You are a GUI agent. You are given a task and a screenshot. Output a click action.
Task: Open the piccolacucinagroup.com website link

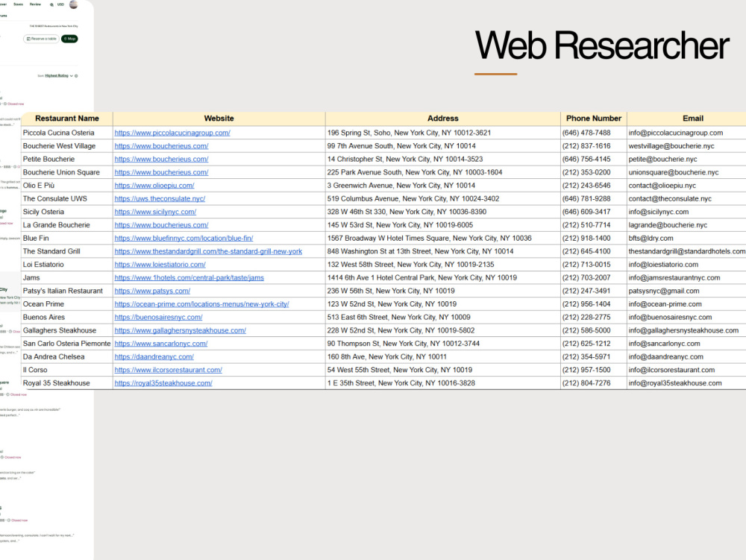tap(172, 133)
